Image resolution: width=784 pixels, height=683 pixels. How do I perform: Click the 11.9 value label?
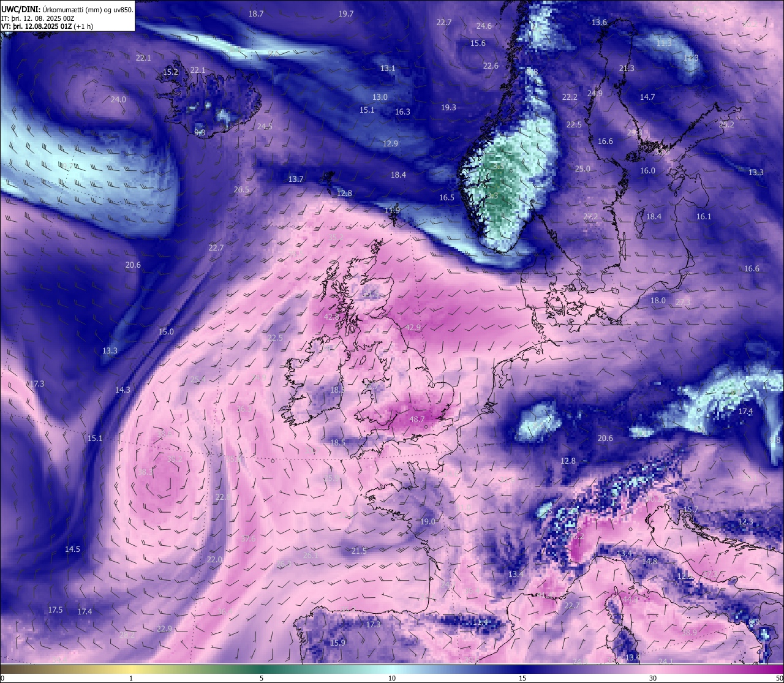coord(392,210)
